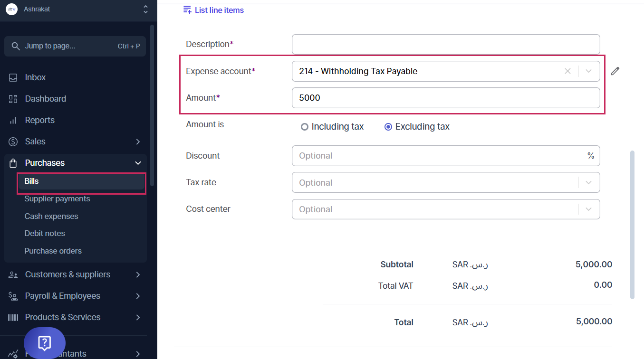Click the Inbox tray icon in sidebar
Viewport: 644px width, 359px height.
13,77
